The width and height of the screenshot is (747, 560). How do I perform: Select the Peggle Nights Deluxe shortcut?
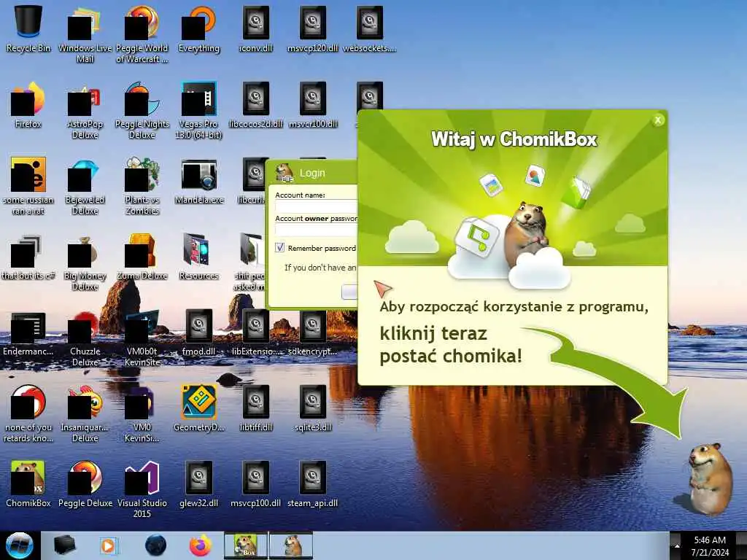pyautogui.click(x=142, y=111)
